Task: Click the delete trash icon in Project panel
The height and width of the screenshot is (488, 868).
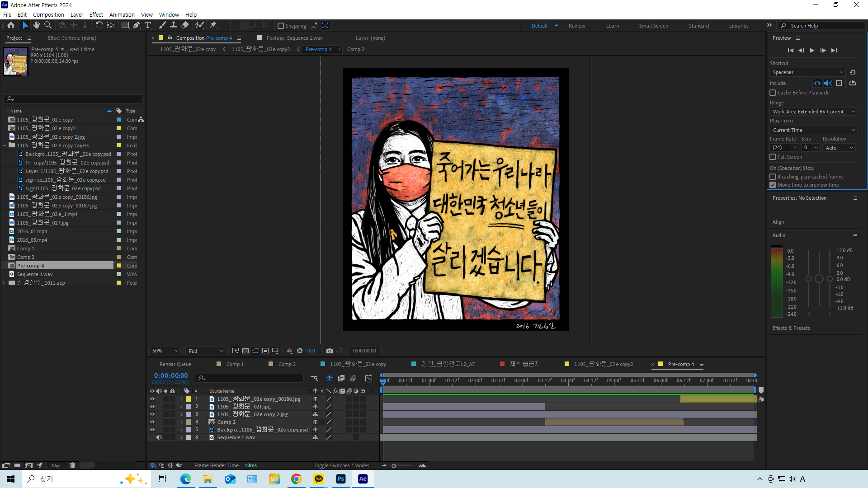Action: 72,465
